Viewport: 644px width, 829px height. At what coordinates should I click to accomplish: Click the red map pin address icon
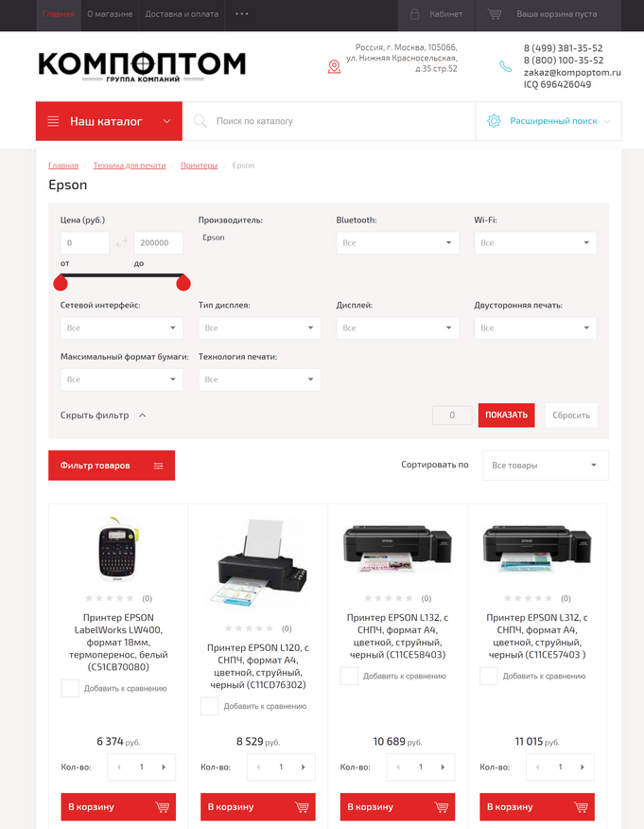[334, 66]
